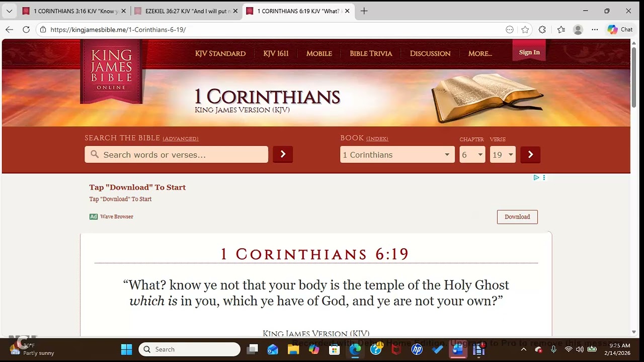
Task: Click the AdChoices triangle icon
Action: click(x=536, y=177)
